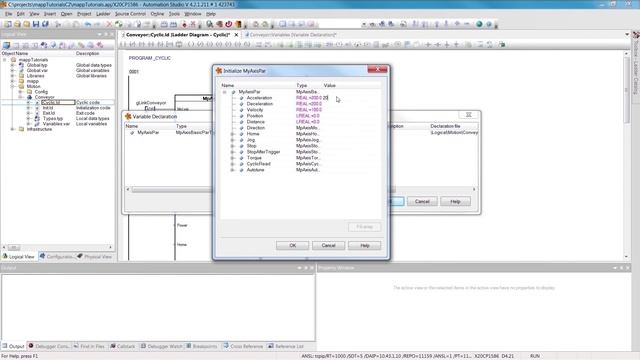Click Help in Variable Declaration dialog
This screenshot has width=640, height=360.
(456, 201)
